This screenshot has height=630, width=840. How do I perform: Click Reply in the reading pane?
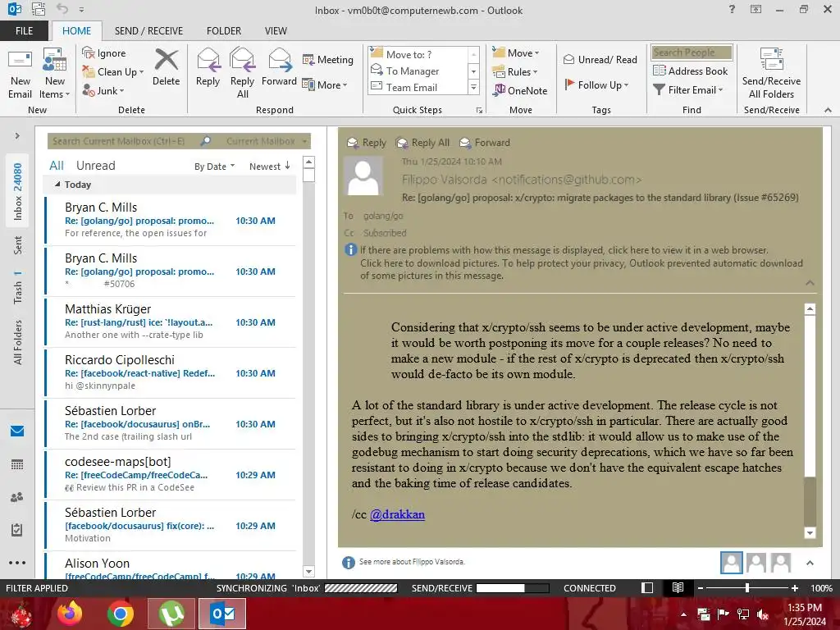pyautogui.click(x=367, y=143)
